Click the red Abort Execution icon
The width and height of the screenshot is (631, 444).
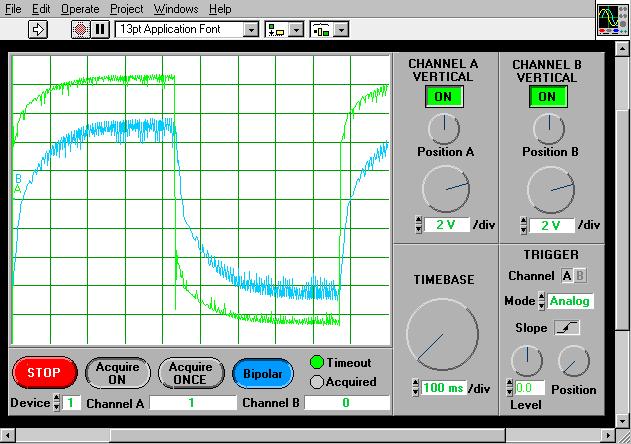pyautogui.click(x=81, y=29)
